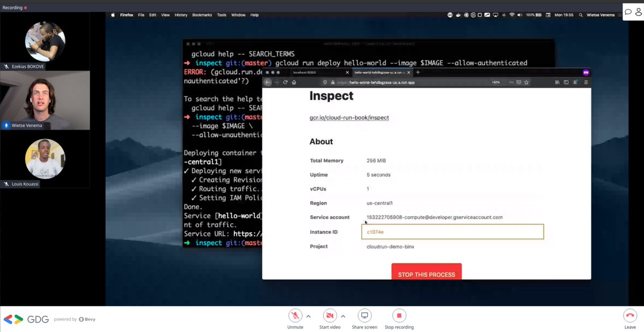
Task: Expand microphone options chevron next to Unmute
Action: pos(308,315)
